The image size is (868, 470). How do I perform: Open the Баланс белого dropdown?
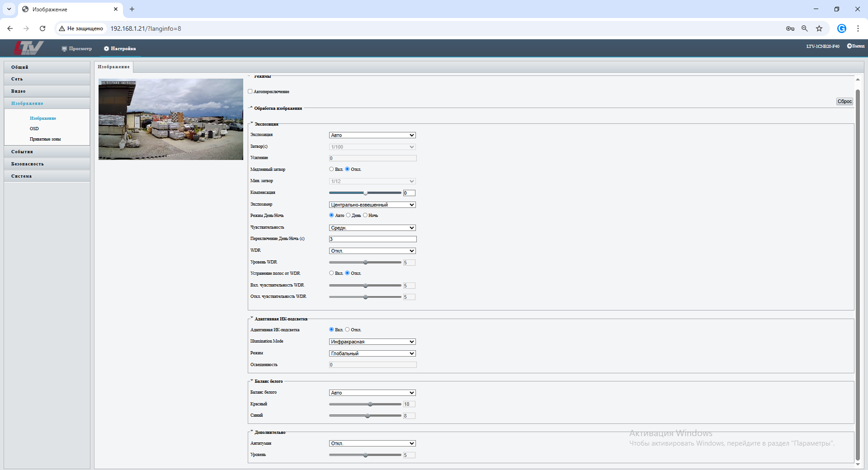point(373,393)
